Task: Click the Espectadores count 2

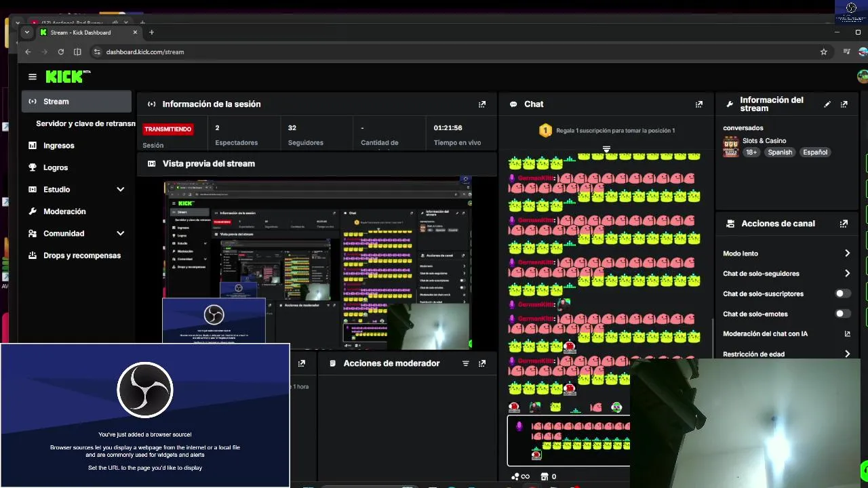Action: point(217,127)
